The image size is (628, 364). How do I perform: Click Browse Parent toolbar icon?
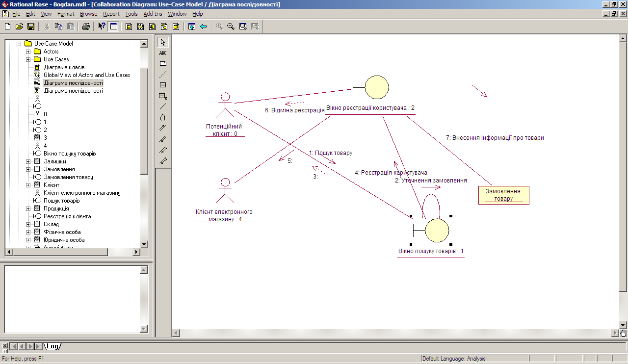coord(192,26)
